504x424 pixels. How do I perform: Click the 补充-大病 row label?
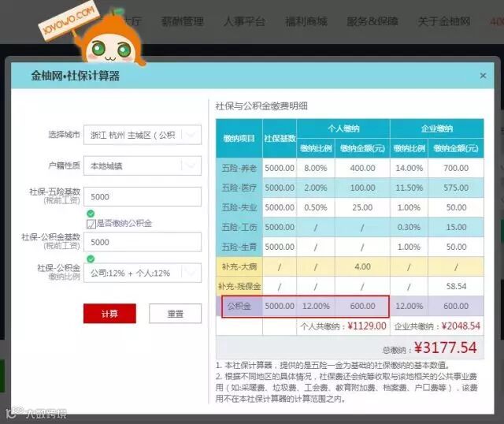pyautogui.click(x=239, y=266)
